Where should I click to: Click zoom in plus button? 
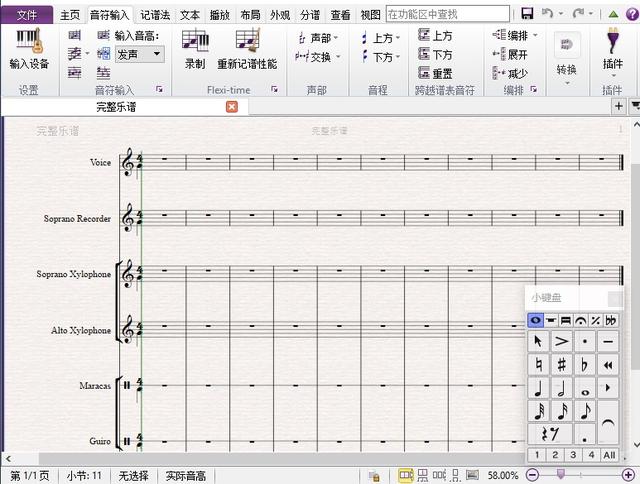point(629,475)
